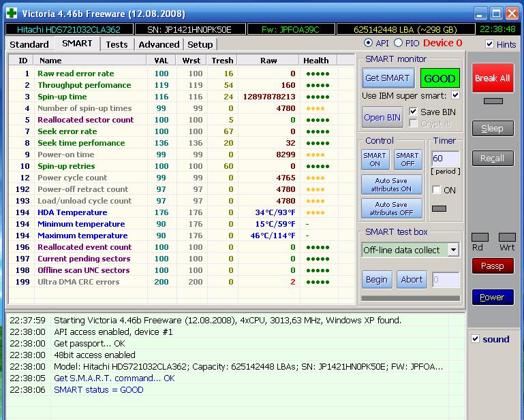Click the Timer indicator lamp
Viewport: 524px width, 420px height.
tap(439, 209)
